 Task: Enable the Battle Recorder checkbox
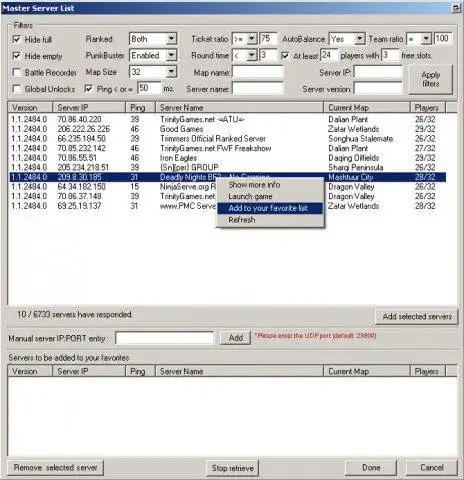16,72
